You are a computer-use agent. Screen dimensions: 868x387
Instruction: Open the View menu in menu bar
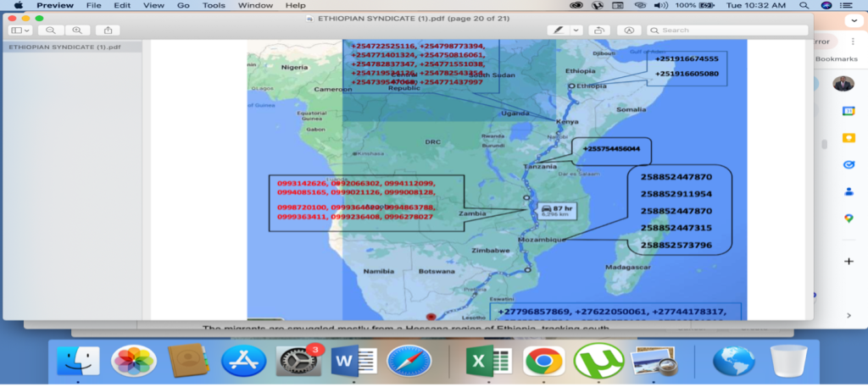click(x=153, y=5)
